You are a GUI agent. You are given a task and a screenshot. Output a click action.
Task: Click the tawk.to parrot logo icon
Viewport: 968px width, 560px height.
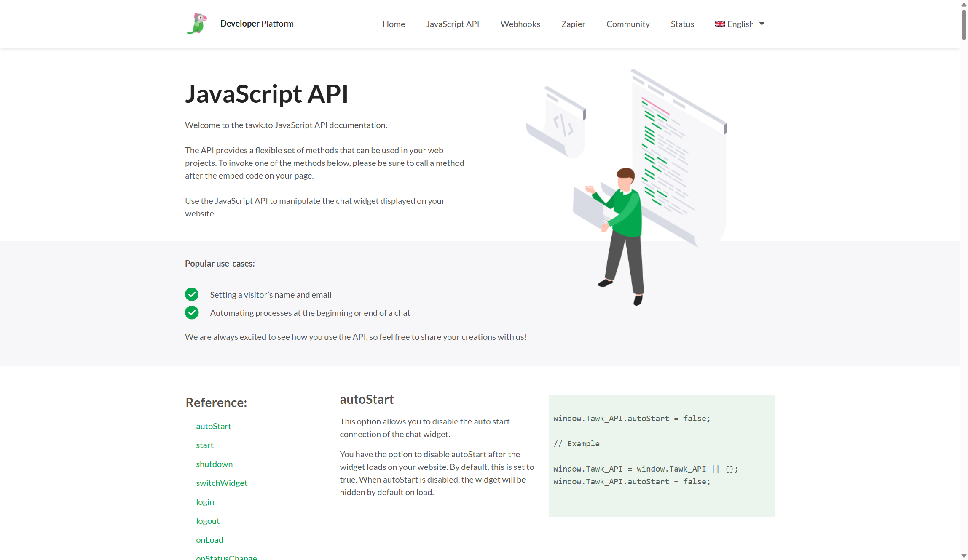(x=197, y=24)
